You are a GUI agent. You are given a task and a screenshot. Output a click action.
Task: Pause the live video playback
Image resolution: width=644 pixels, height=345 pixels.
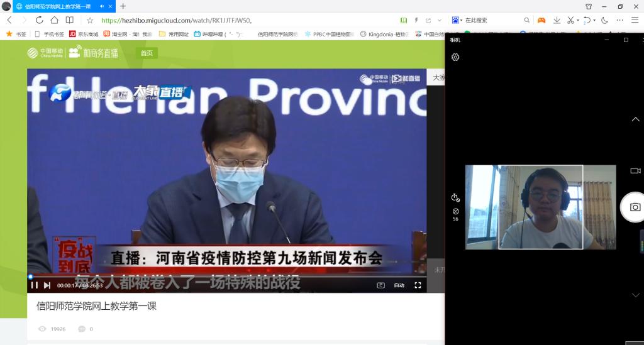35,285
